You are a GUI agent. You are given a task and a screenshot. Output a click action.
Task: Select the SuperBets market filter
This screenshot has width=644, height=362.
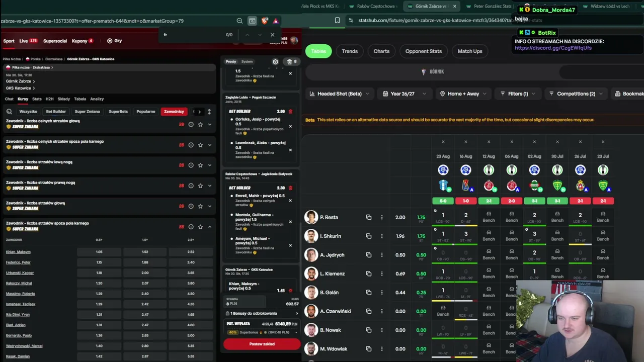(118, 112)
